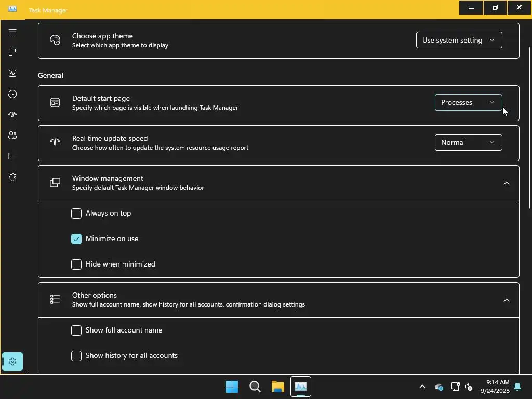
Task: Close the Task Manager window
Action: [x=519, y=7]
